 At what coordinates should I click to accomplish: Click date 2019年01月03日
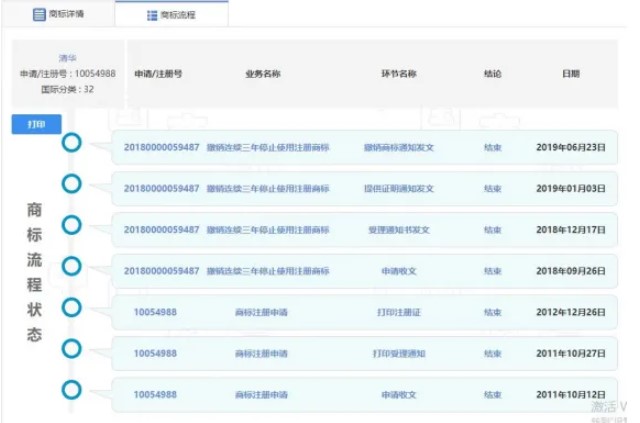coord(571,189)
